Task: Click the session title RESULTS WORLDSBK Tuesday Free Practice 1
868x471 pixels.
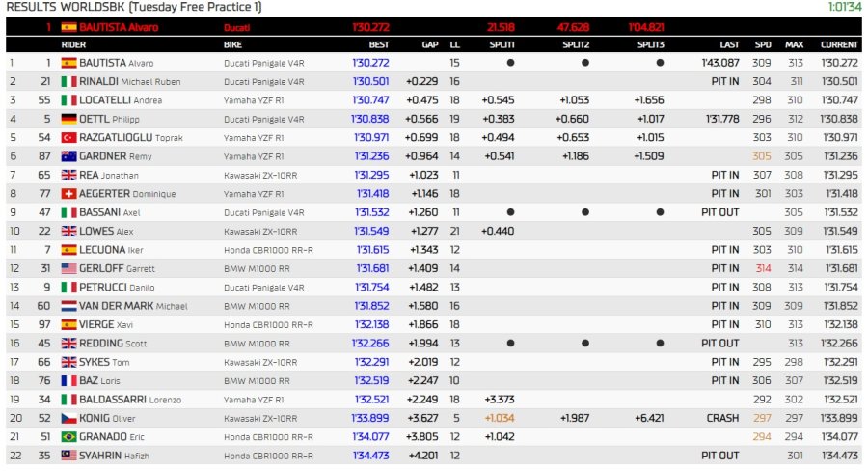Action: point(134,7)
